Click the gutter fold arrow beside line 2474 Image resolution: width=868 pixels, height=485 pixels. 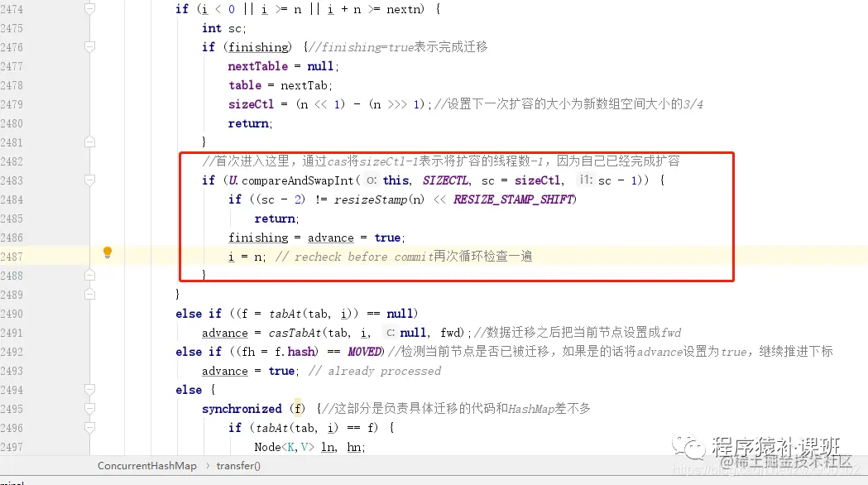tap(89, 8)
